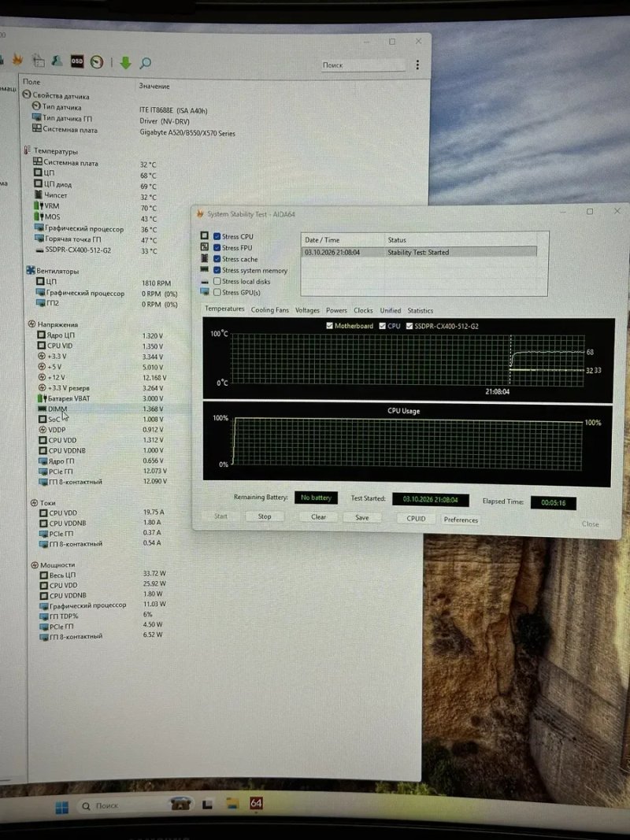Click the gauge benchmark toolbar icon
The height and width of the screenshot is (840, 630).
[96, 62]
